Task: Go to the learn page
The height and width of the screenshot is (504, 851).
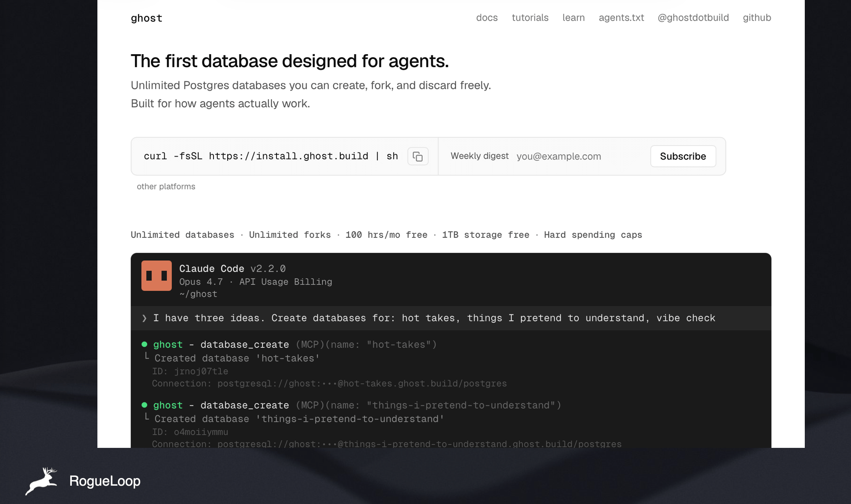Action: pos(573,18)
